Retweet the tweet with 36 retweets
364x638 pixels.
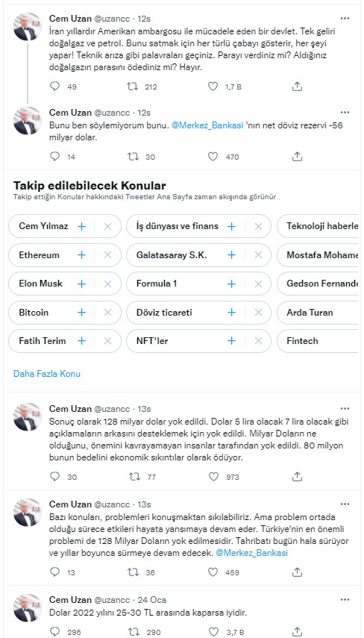coord(134,572)
